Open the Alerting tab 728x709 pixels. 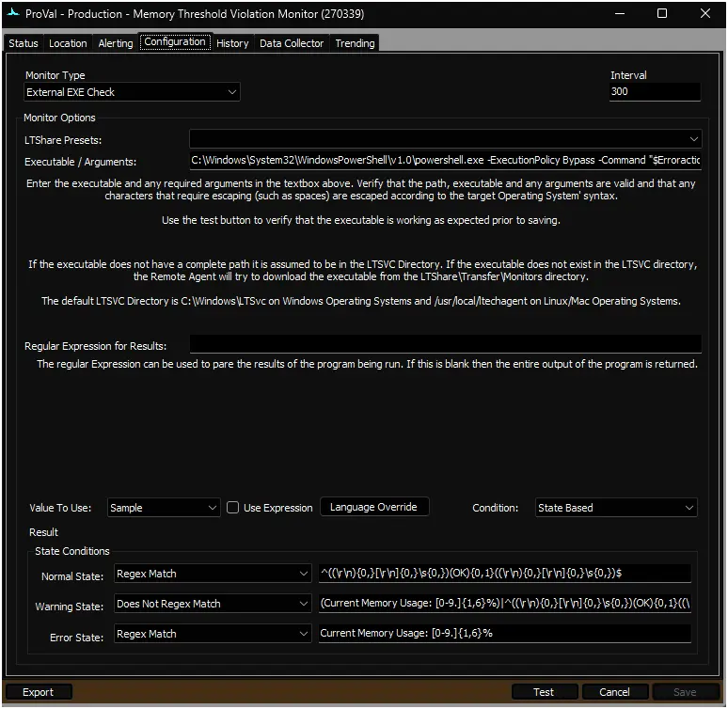point(116,43)
